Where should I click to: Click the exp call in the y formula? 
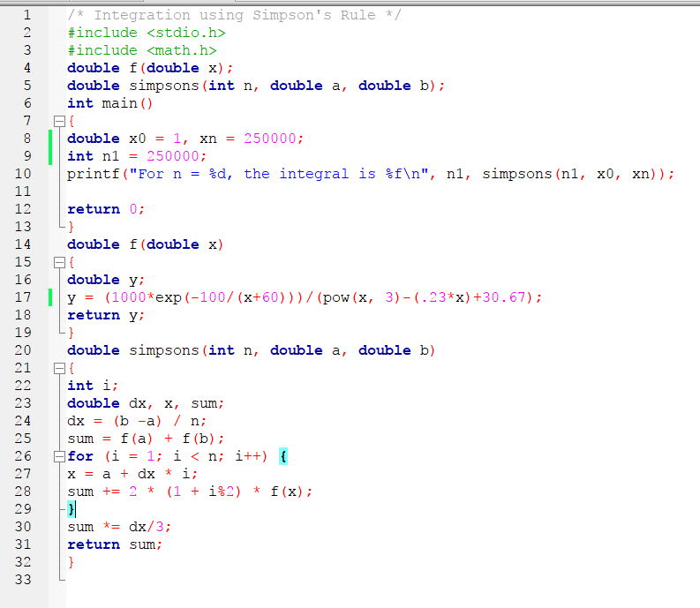tap(160, 297)
